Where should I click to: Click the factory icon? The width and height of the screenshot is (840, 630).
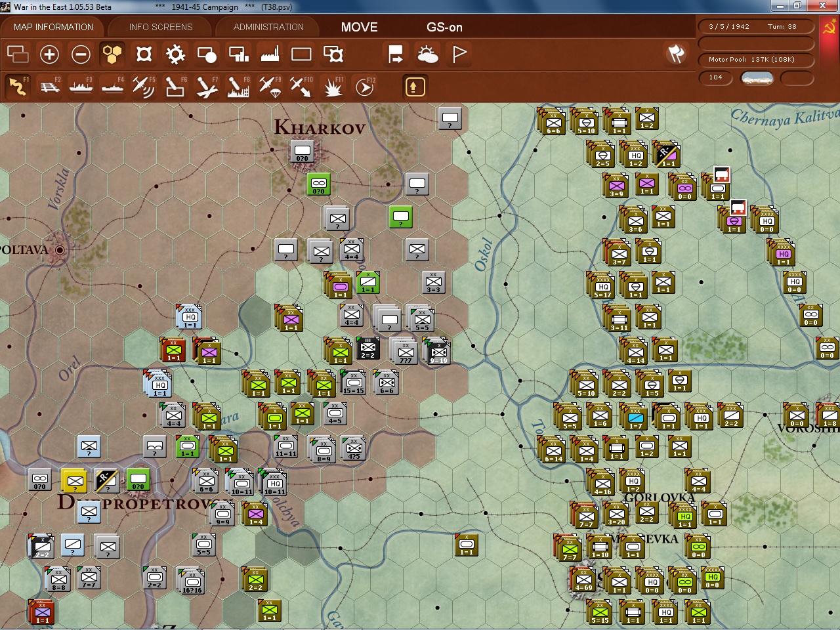point(270,54)
